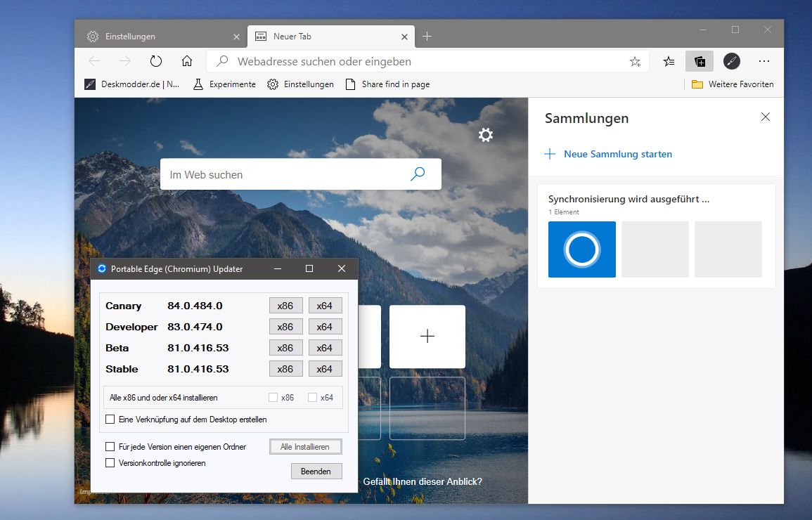812x520 pixels.
Task: Click the Beenden button
Action: coord(316,472)
